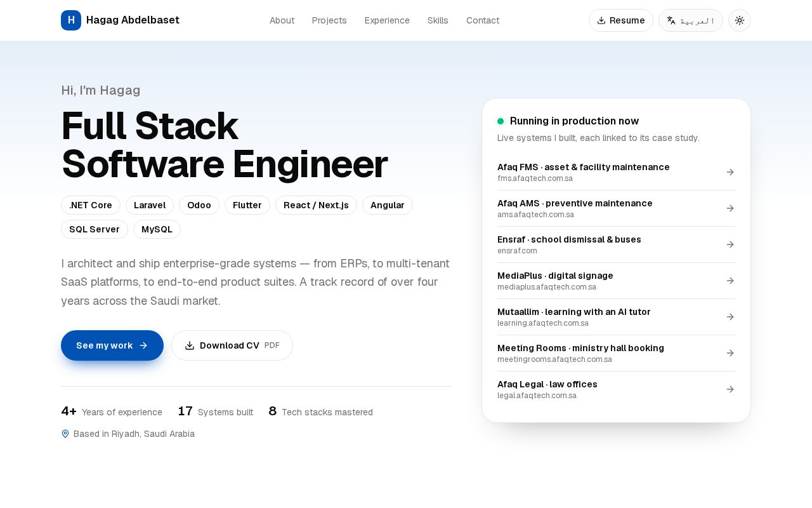Click the Hagag Abdelbaset site name
Screen dimensions: 812x508
[x=133, y=20]
